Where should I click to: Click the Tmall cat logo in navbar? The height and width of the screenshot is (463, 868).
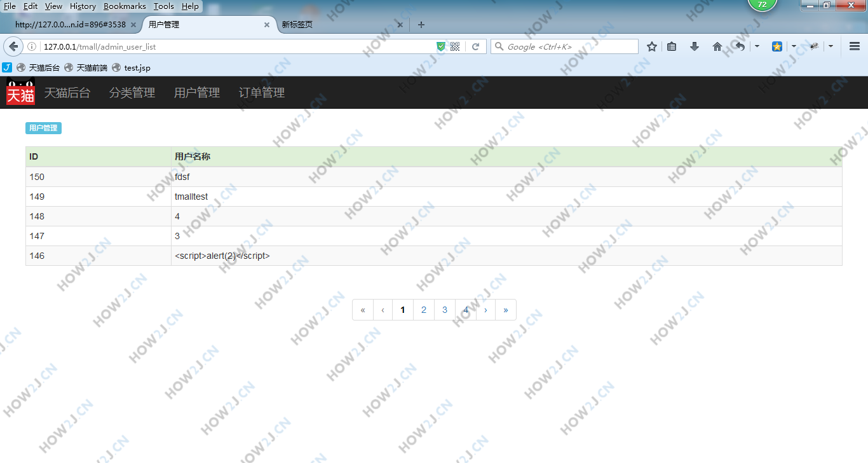point(20,93)
